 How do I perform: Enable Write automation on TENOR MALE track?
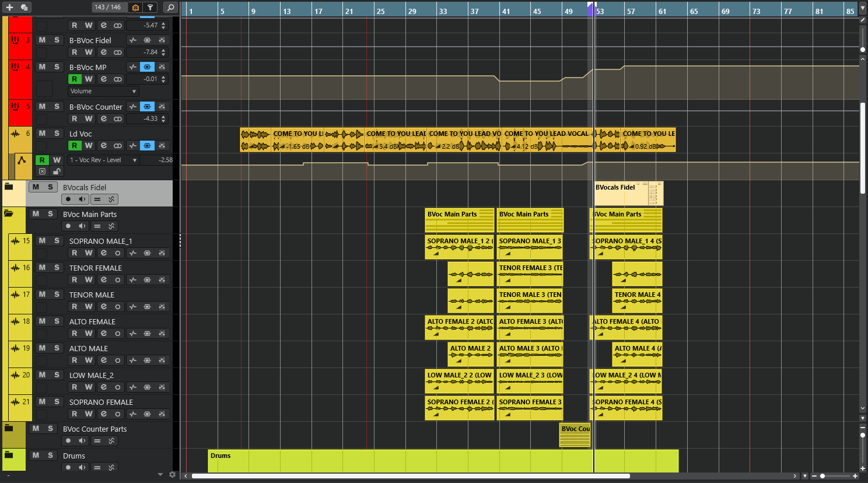click(x=89, y=307)
